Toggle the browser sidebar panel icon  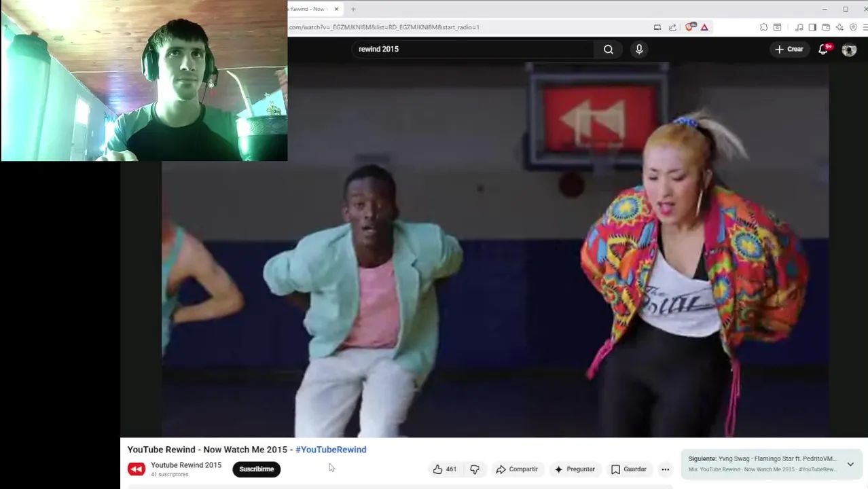(812, 27)
